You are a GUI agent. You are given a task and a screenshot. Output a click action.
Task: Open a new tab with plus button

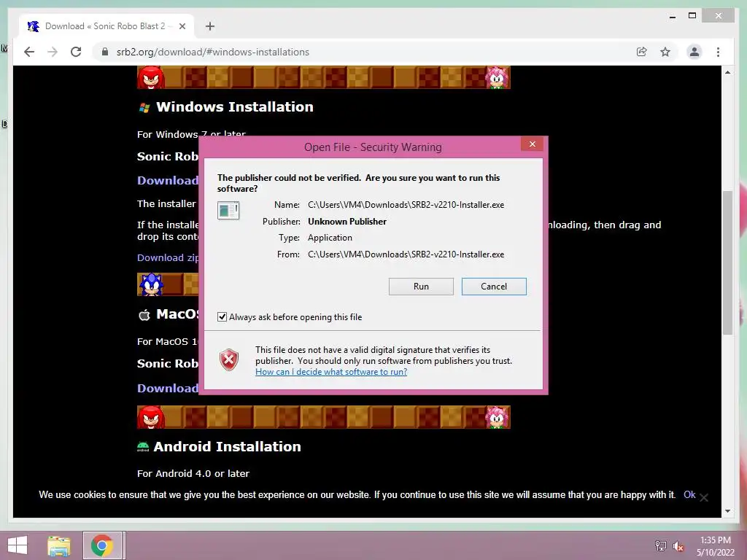click(210, 26)
